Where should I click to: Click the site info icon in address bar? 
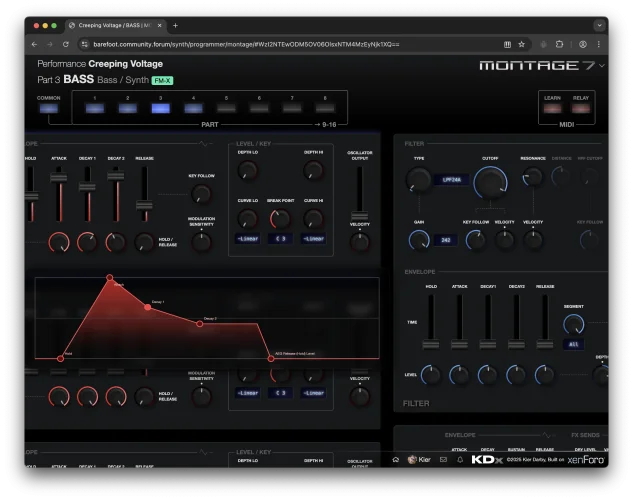click(84, 44)
